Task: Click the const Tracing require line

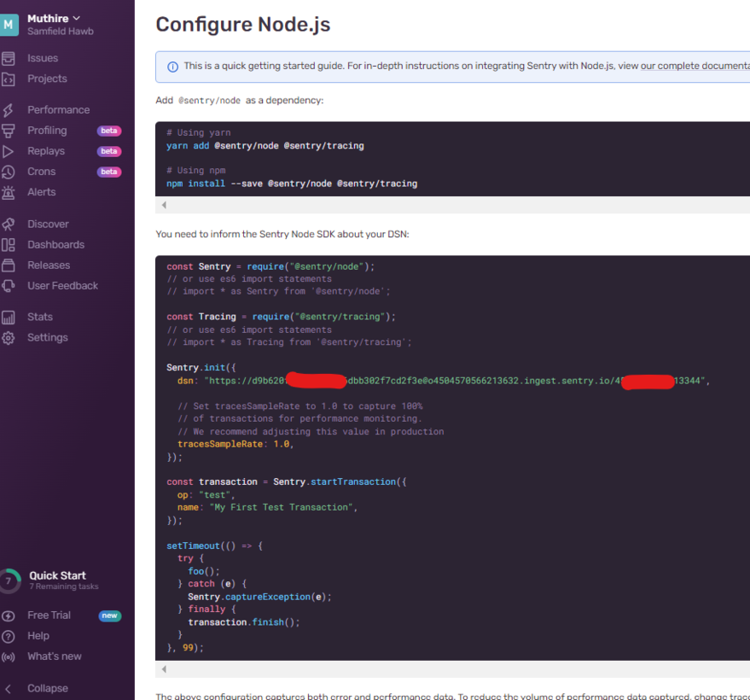Action: pos(282,317)
